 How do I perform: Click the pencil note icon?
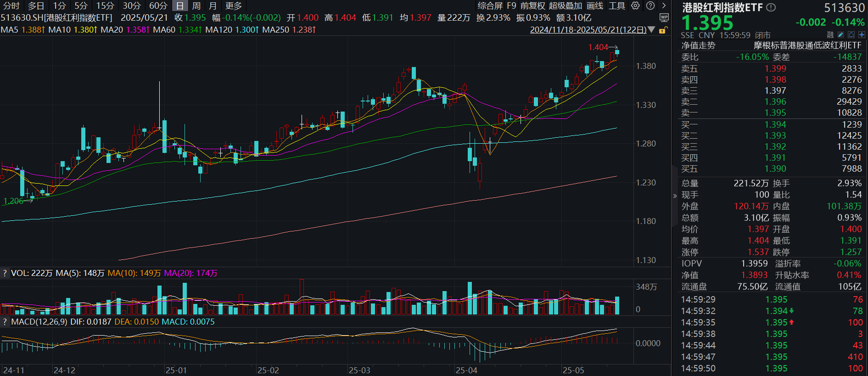pos(840,35)
